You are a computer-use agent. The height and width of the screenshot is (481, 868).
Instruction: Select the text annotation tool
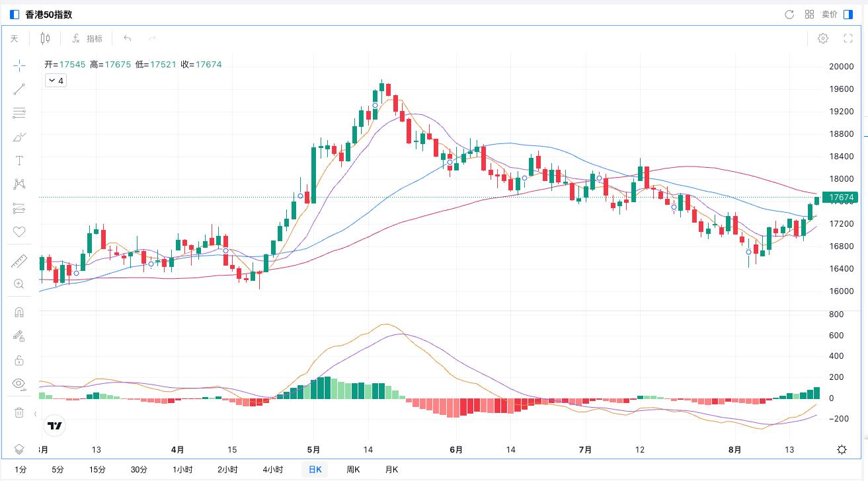point(19,161)
